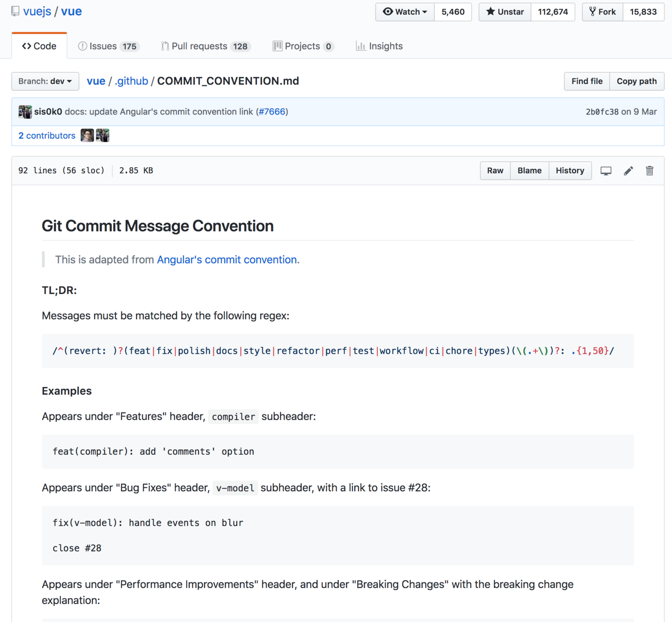672x622 pixels.
Task: Click the inline 'compiler' code tag
Action: (233, 417)
